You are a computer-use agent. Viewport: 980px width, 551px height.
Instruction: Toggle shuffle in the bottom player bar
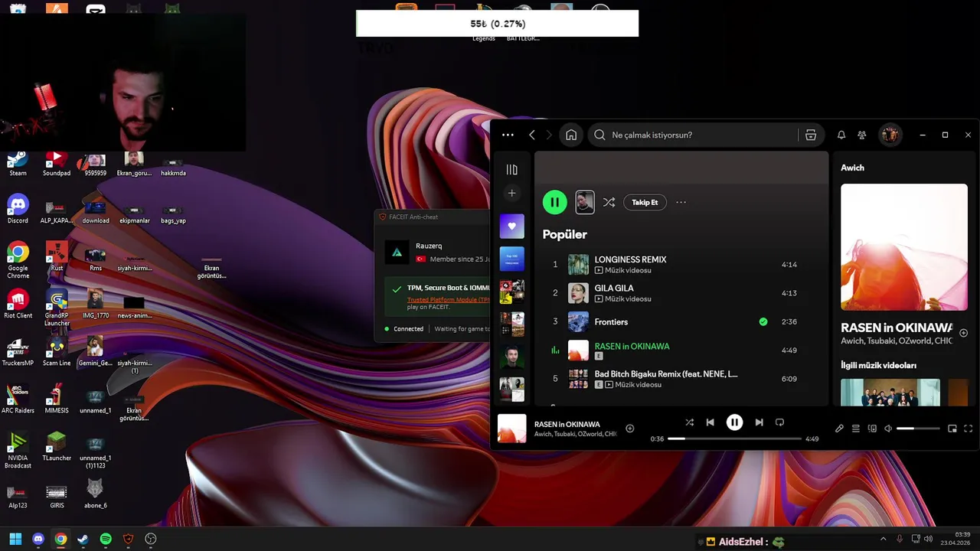click(689, 422)
